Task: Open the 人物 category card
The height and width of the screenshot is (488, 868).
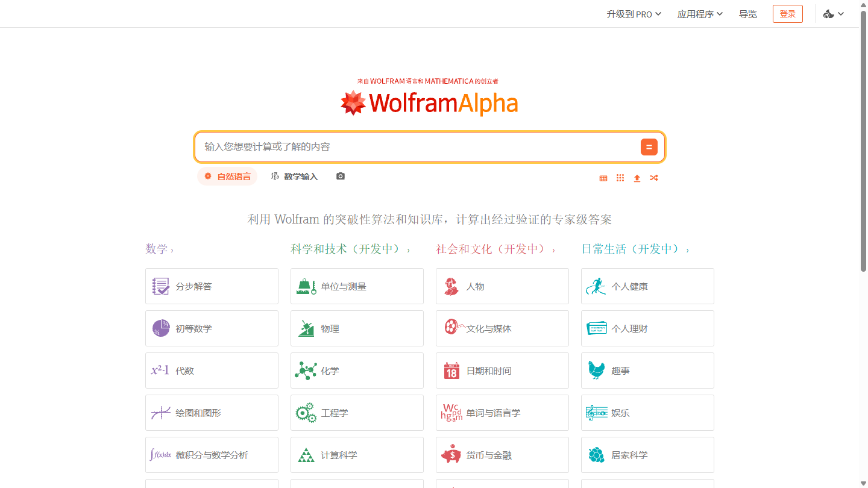Action: [502, 286]
